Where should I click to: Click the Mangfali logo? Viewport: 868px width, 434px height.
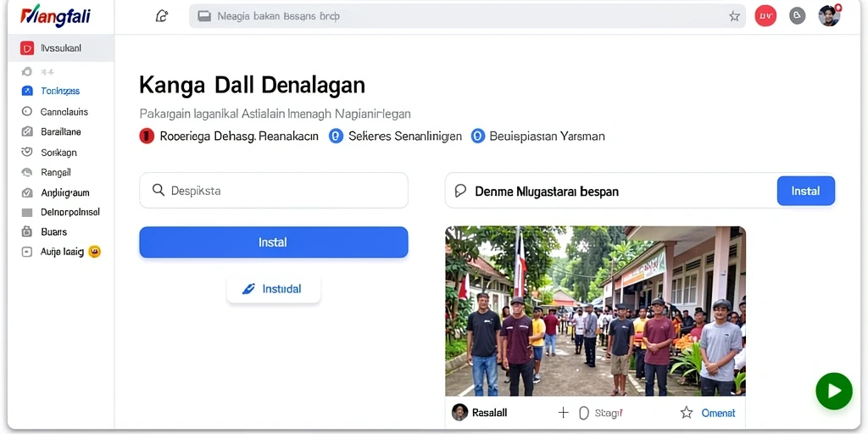55,16
